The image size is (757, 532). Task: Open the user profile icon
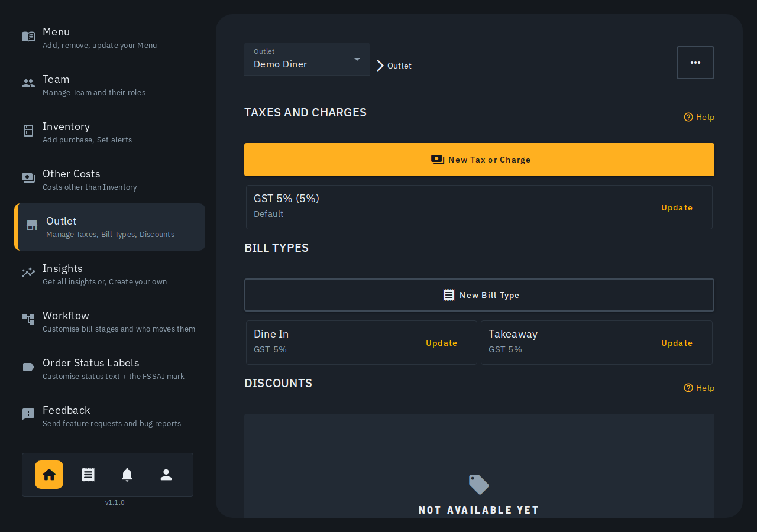[x=166, y=475]
